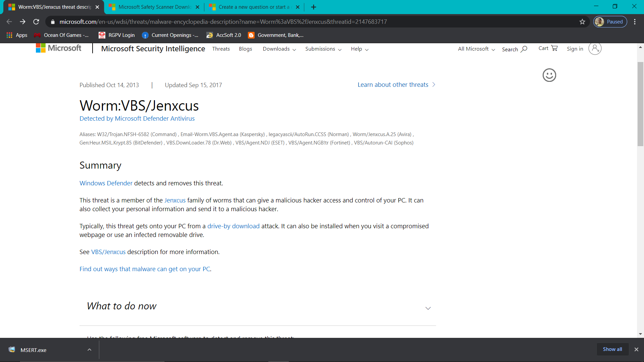Close the Microsoft Safety Scanner tab
The width and height of the screenshot is (644, 362).
point(198,7)
